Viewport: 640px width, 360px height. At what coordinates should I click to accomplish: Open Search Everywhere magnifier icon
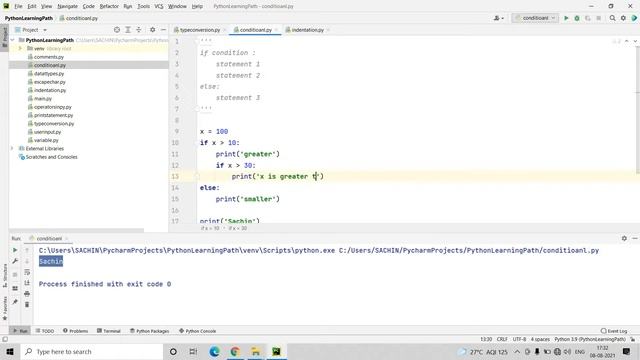[612, 18]
